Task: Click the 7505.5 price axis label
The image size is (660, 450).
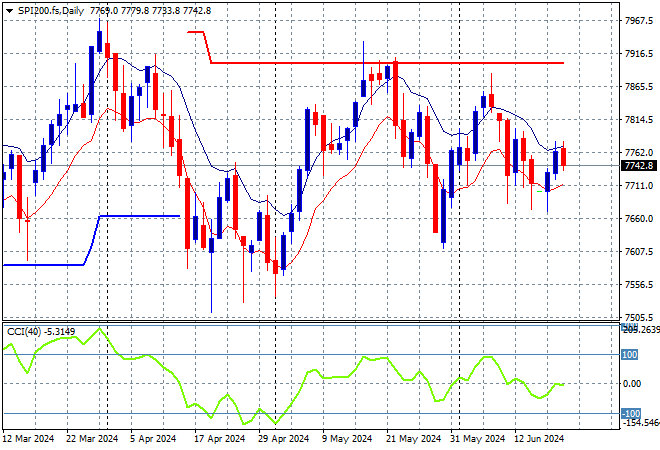Action: coord(639,317)
